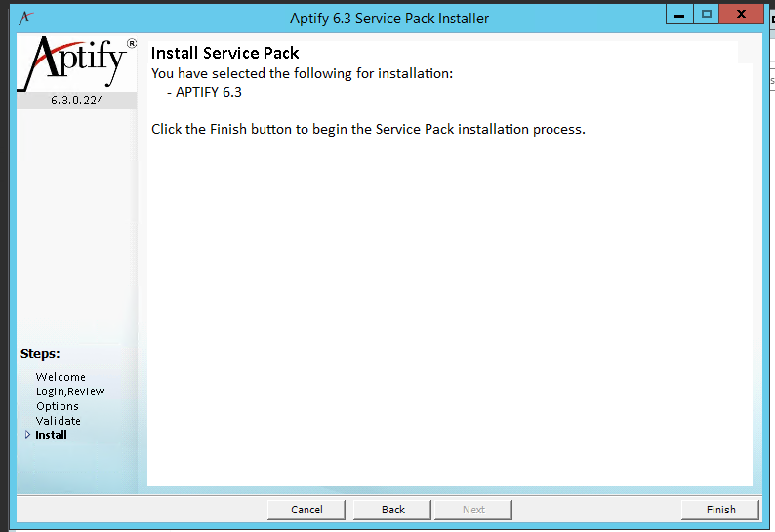Select the Options step in Steps list

coord(58,406)
